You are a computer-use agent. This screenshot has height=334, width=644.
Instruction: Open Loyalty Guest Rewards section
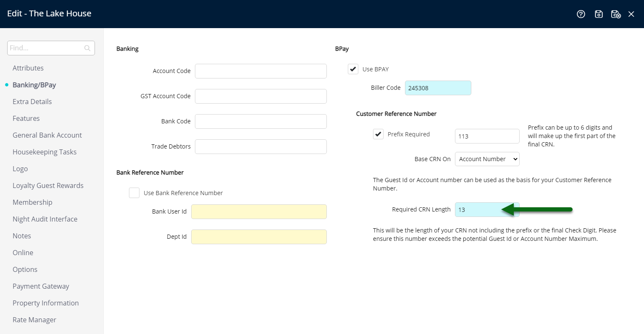coord(48,185)
